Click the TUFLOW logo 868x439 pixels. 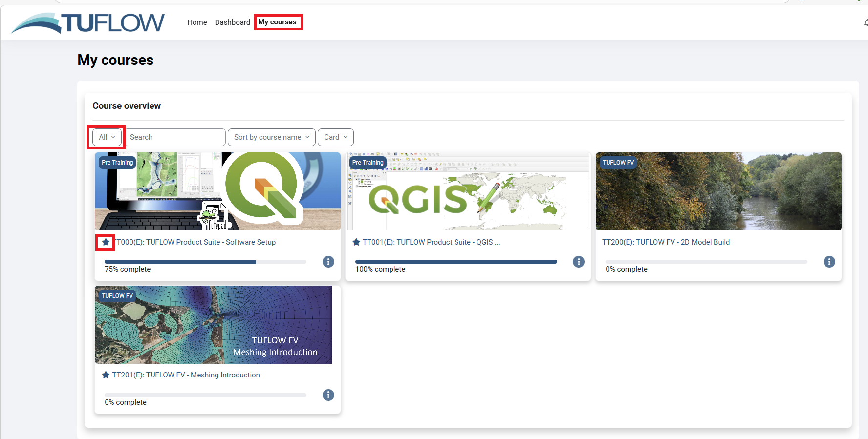tap(88, 22)
